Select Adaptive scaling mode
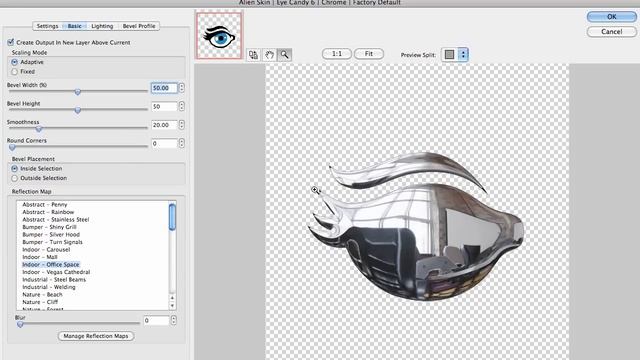Viewport: 640px width, 360px height. pyautogui.click(x=15, y=62)
